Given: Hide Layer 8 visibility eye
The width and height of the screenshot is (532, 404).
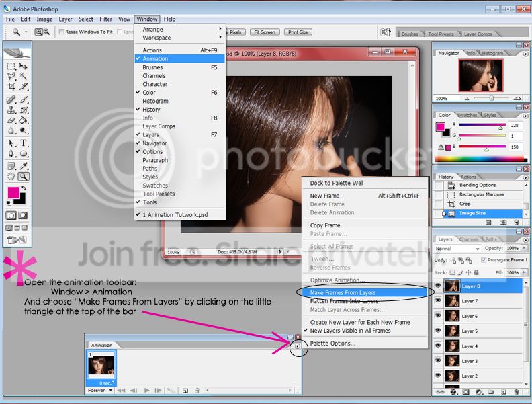Looking at the screenshot, I should click(438, 286).
